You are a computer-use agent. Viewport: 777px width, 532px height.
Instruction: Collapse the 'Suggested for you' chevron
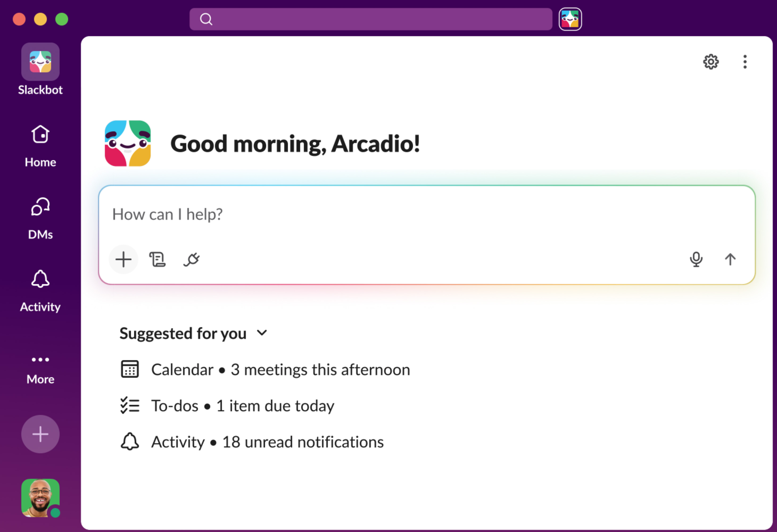262,333
